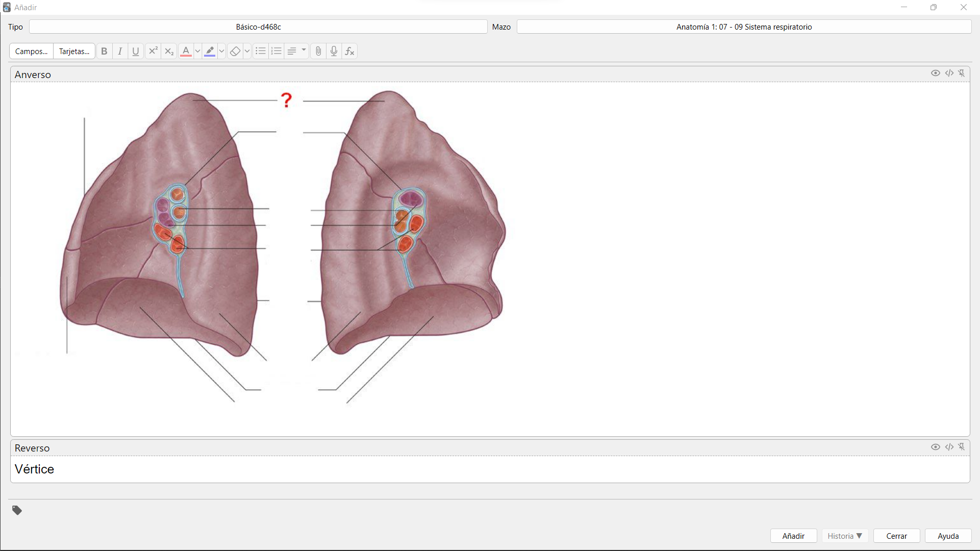This screenshot has width=980, height=551.
Task: Maximize the Añadir window
Action: coord(934,7)
